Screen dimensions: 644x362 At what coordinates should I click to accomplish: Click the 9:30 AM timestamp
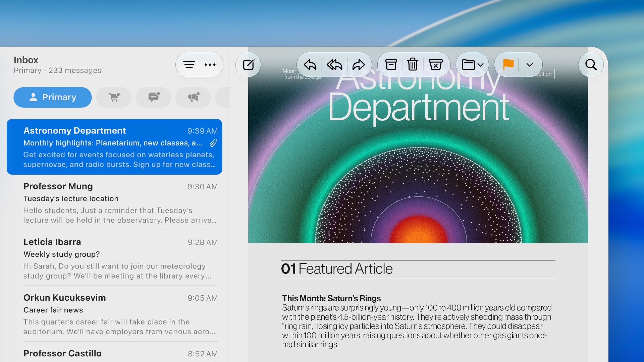point(203,187)
